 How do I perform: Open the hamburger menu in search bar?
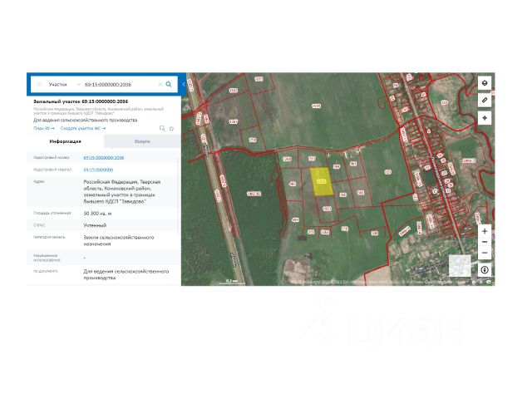(x=38, y=85)
